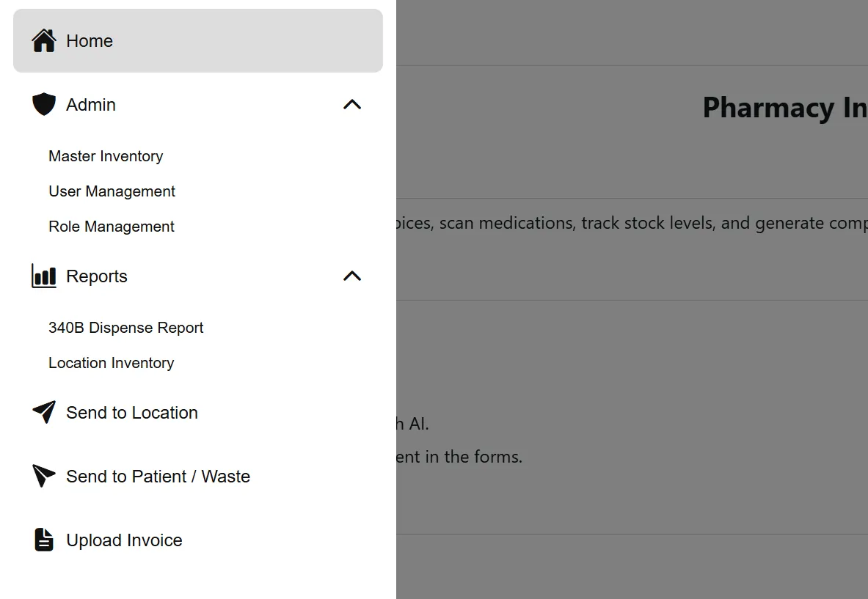The image size is (868, 599).
Task: Click the Home house icon
Action: tap(44, 41)
